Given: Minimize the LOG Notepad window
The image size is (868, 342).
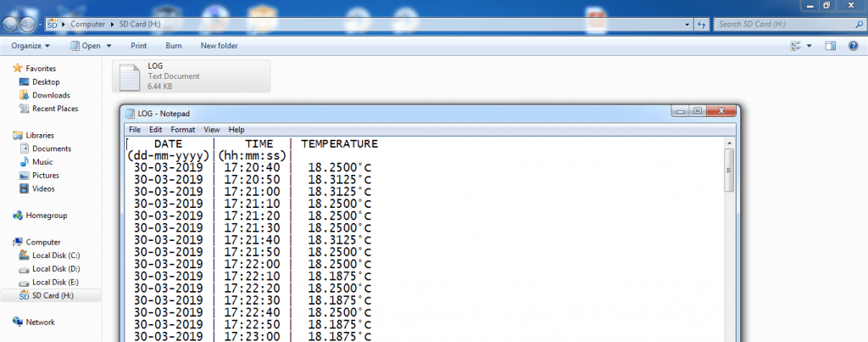Looking at the screenshot, I should (x=681, y=111).
